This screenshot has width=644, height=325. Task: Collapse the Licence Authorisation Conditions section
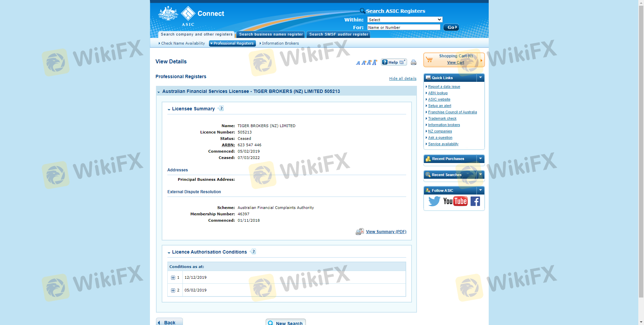point(169,253)
